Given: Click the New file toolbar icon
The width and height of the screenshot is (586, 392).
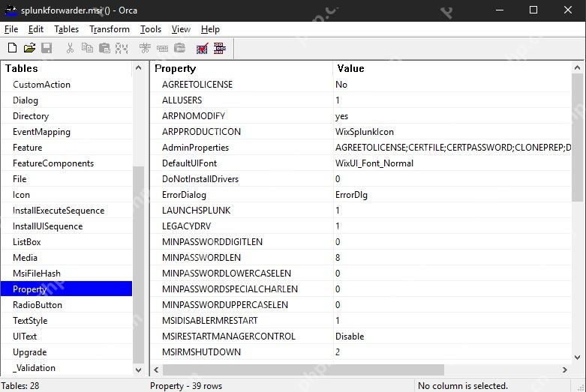Looking at the screenshot, I should coord(12,48).
